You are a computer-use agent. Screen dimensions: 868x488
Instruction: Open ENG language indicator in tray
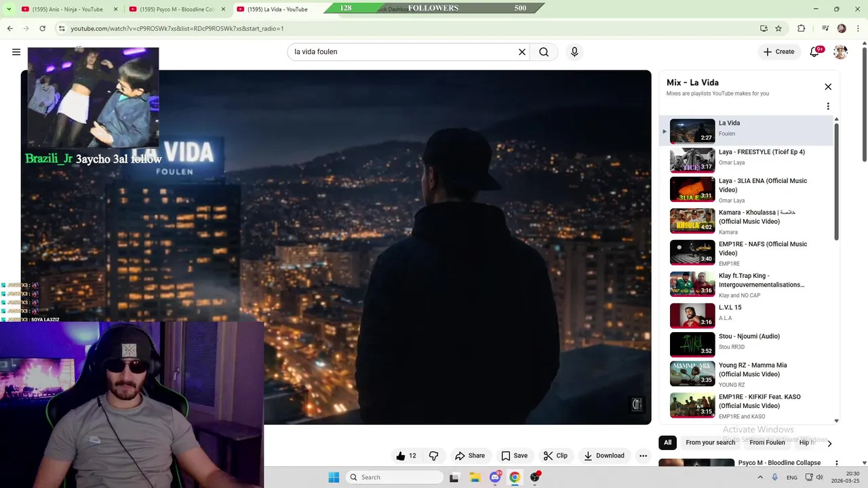[791, 477]
